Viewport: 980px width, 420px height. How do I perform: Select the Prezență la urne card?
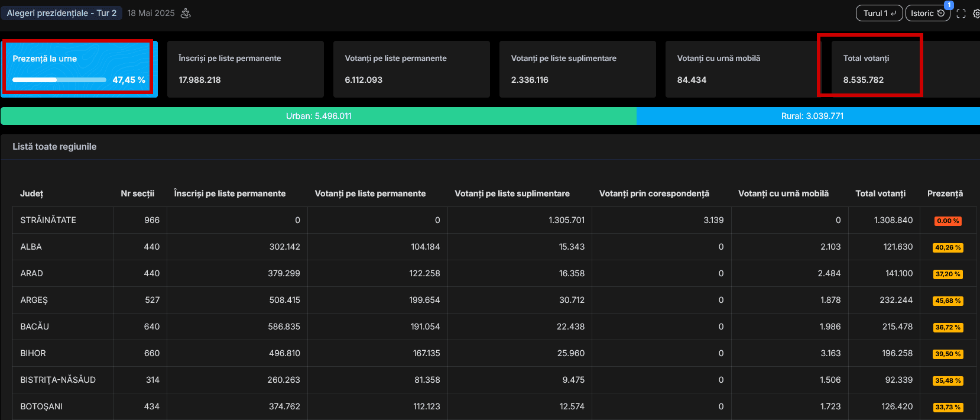79,69
